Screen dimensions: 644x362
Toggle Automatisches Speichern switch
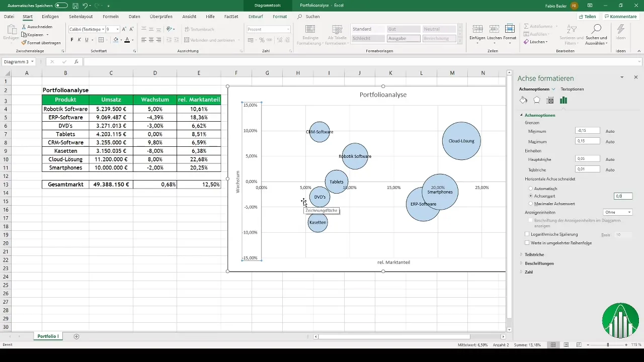tap(61, 5)
